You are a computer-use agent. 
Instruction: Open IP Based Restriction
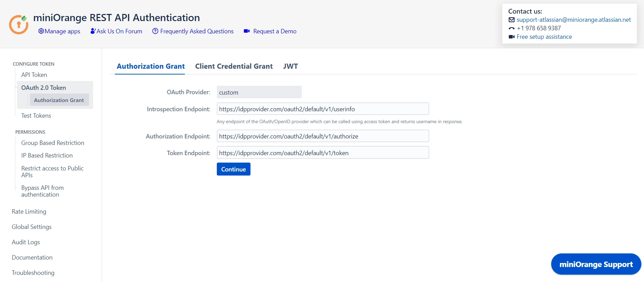click(x=47, y=155)
